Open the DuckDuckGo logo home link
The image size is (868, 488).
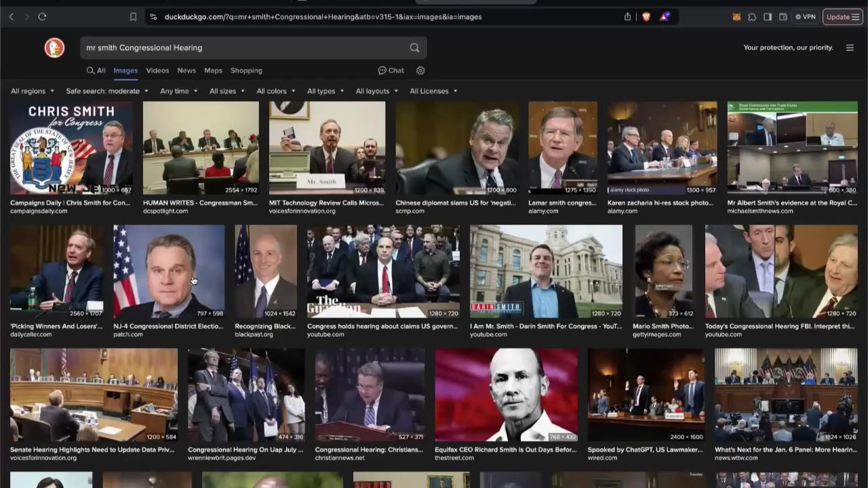(54, 47)
